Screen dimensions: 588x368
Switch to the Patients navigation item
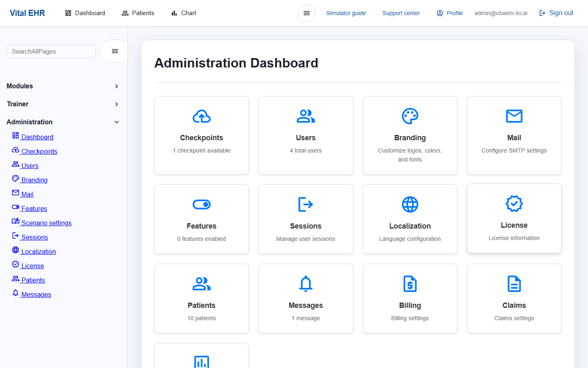[x=138, y=13]
